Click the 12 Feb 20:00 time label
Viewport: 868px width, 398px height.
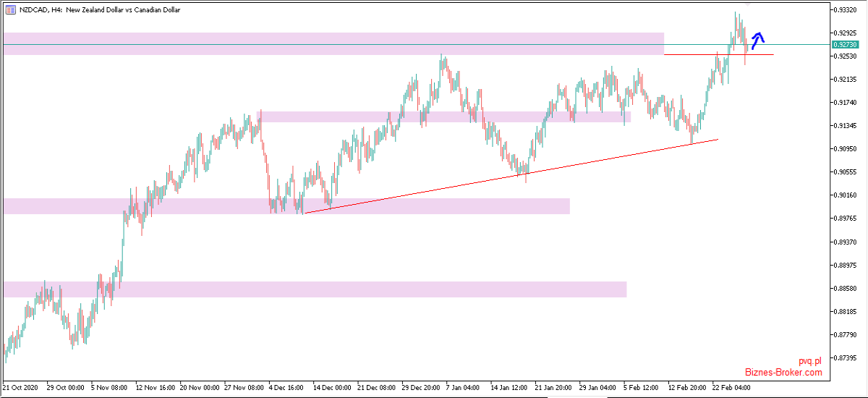[688, 387]
